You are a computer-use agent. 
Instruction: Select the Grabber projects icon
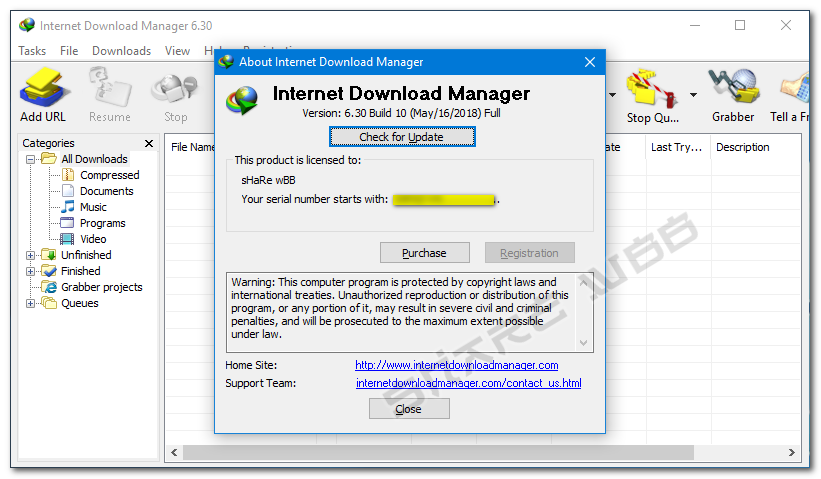pos(50,287)
